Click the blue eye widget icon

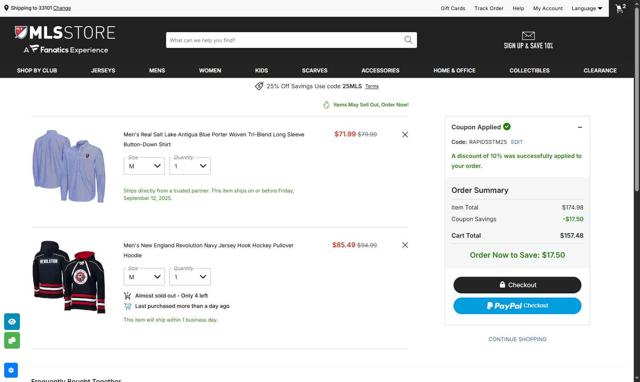(12, 322)
